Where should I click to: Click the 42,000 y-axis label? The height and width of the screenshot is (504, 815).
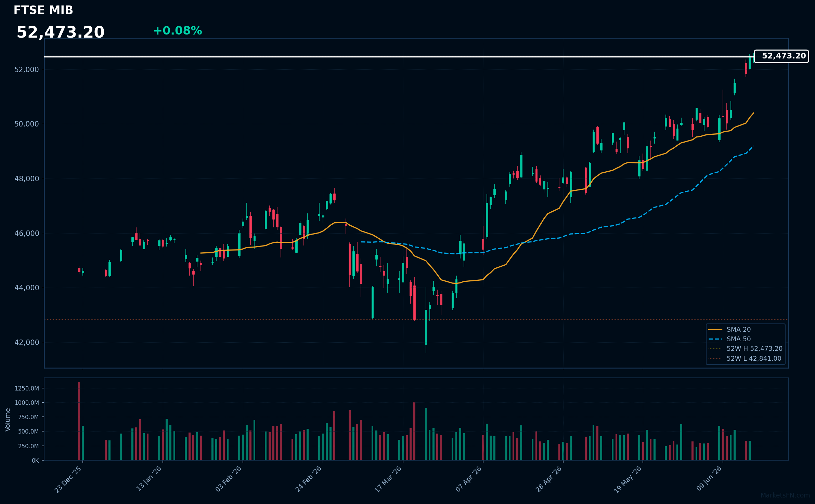pos(27,343)
